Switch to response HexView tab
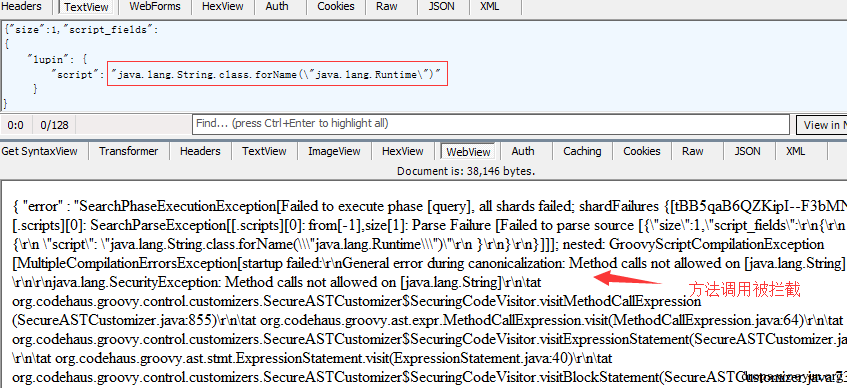 [402, 151]
